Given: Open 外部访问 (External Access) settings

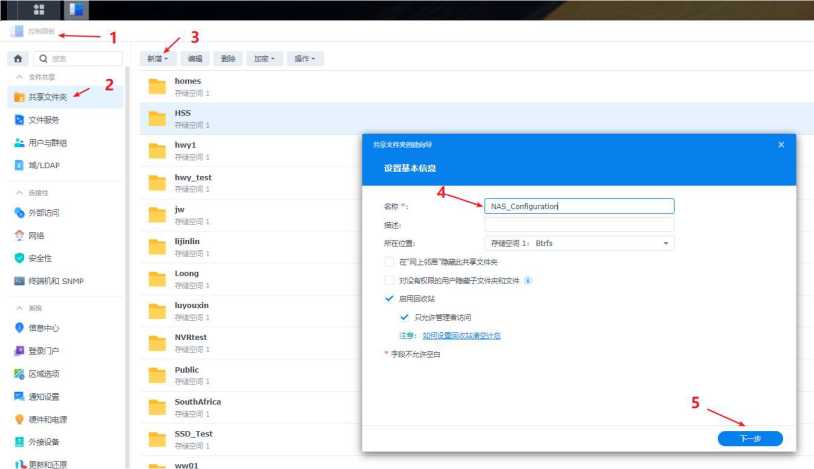Looking at the screenshot, I should point(43,212).
